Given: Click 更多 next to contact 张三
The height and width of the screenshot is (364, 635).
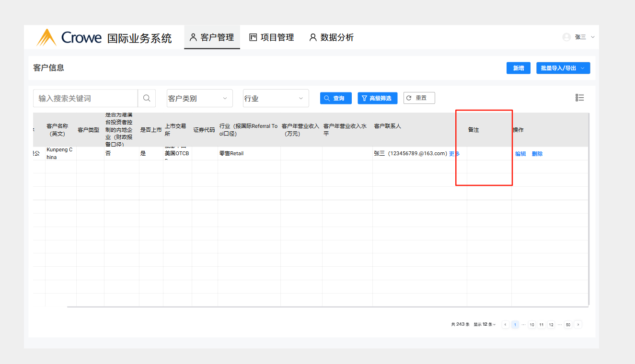Looking at the screenshot, I should coord(454,154).
